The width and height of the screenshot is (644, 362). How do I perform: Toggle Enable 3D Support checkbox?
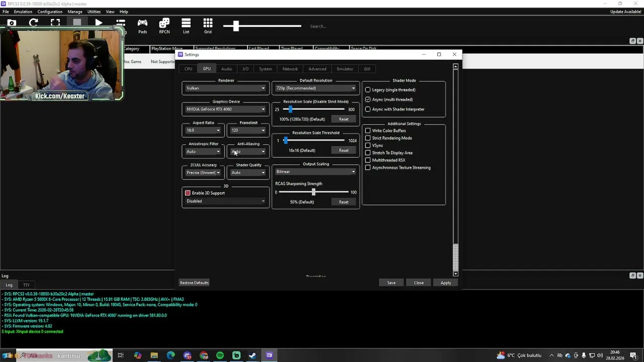(188, 193)
